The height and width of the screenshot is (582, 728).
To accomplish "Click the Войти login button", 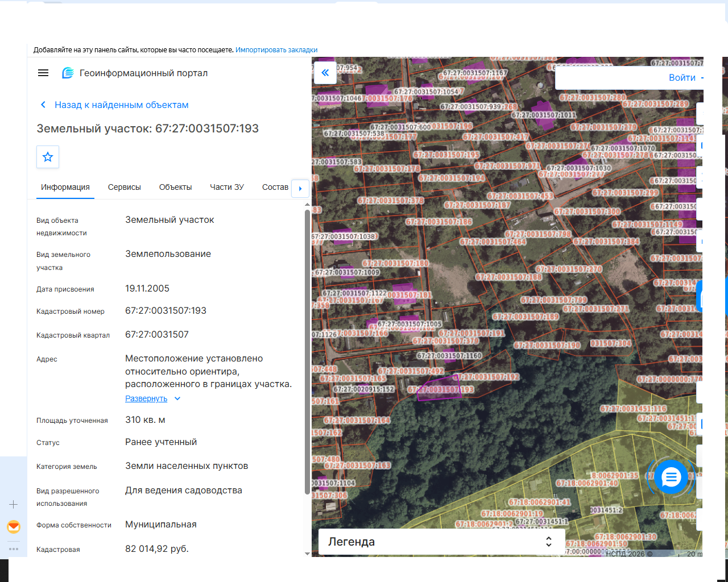I will [682, 78].
